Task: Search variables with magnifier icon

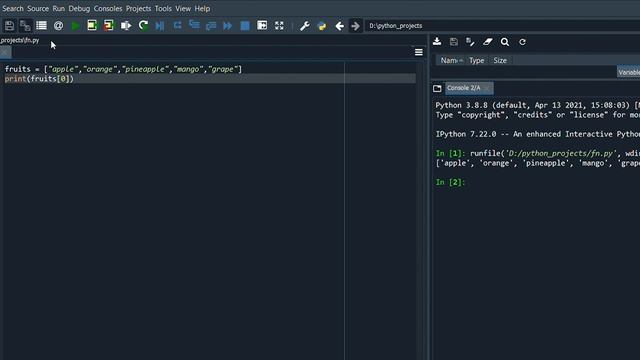Action: [505, 42]
